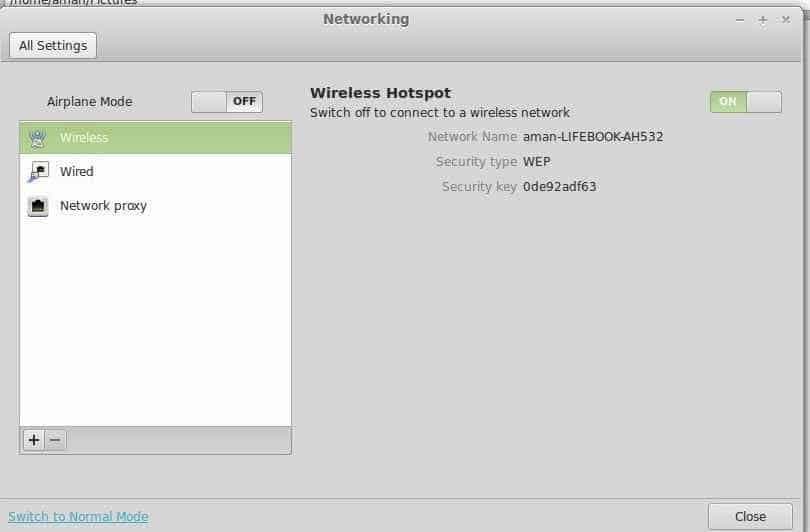Select Wireless in the device list
This screenshot has width=810, height=532.
point(155,138)
